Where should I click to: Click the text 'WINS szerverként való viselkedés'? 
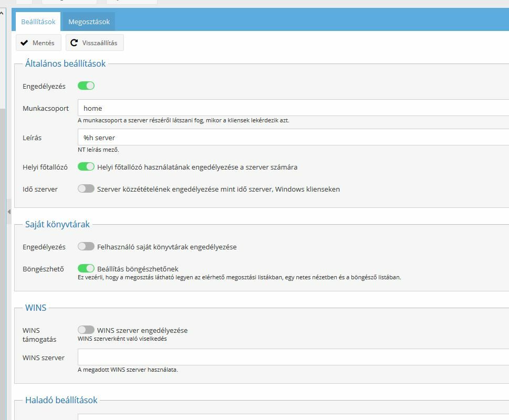pos(122,339)
